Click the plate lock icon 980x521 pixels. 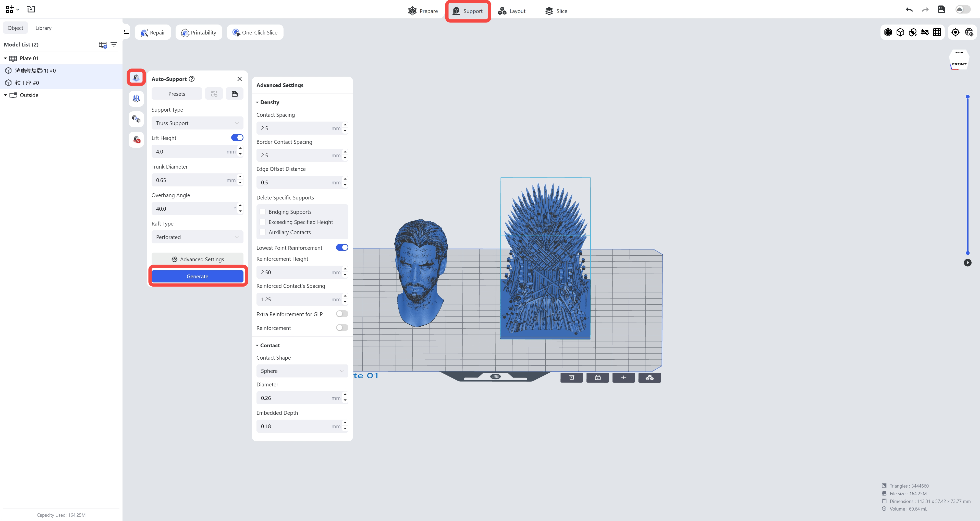pos(598,377)
